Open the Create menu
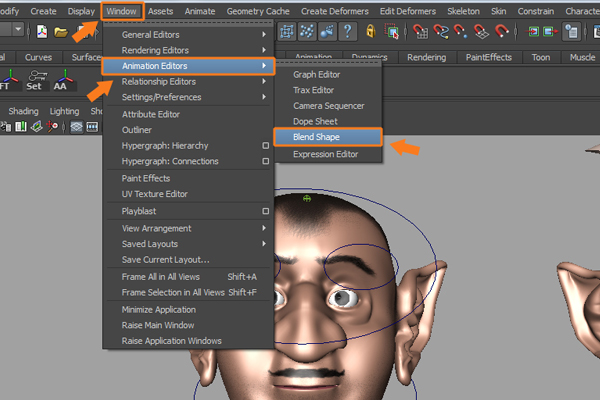Viewport: 600px width, 400px height. pos(43,11)
